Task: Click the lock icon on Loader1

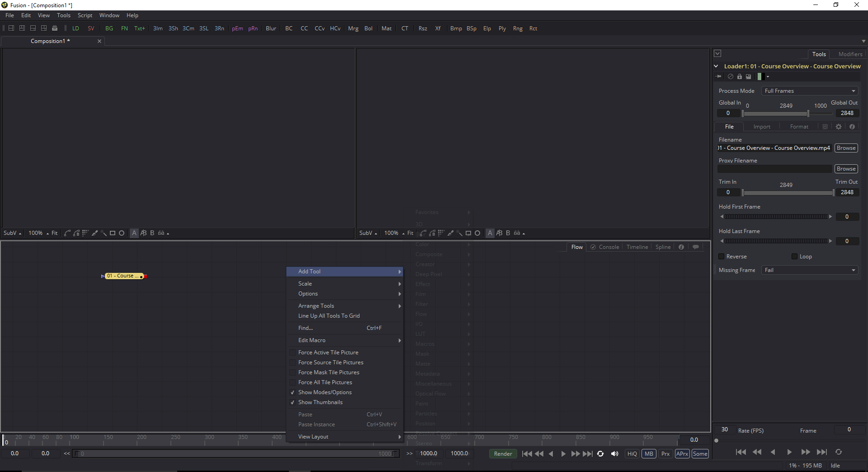Action: click(740, 76)
